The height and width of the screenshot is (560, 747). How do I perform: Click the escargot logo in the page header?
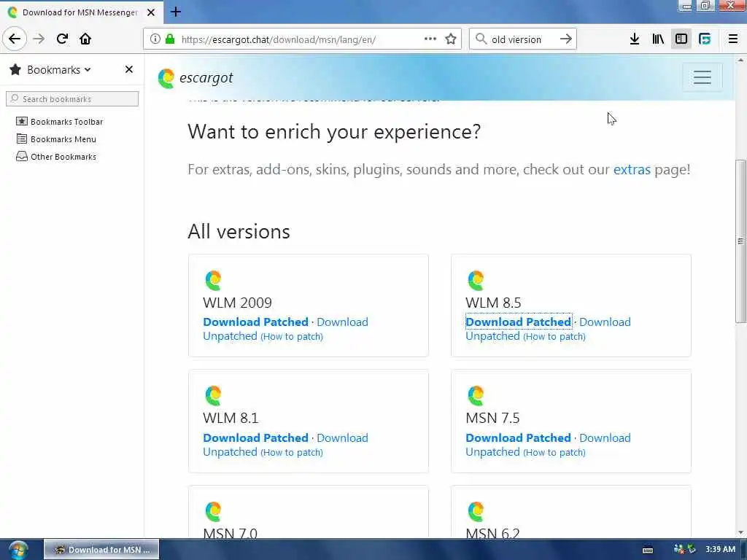pos(196,78)
